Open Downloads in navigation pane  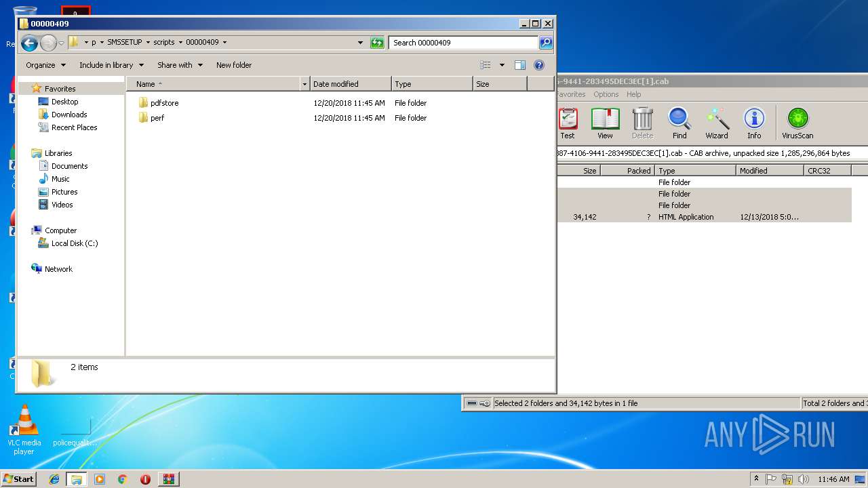69,115
